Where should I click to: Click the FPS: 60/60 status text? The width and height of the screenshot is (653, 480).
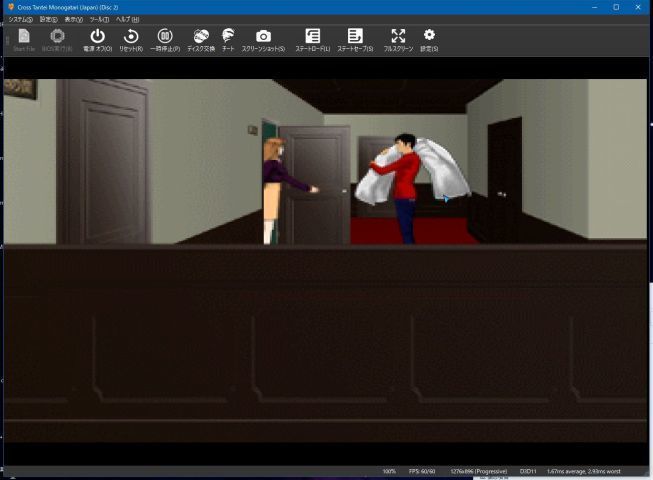click(x=422, y=471)
